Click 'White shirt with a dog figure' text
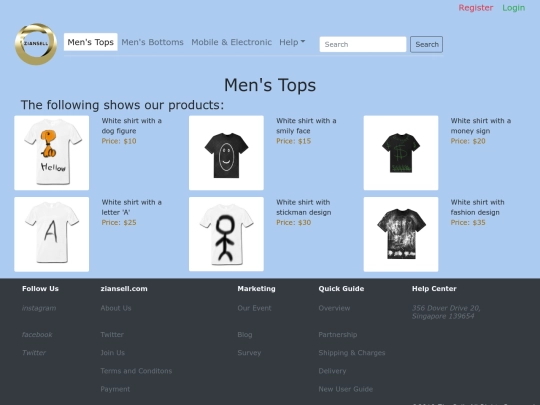The image size is (540, 405). coord(132,126)
